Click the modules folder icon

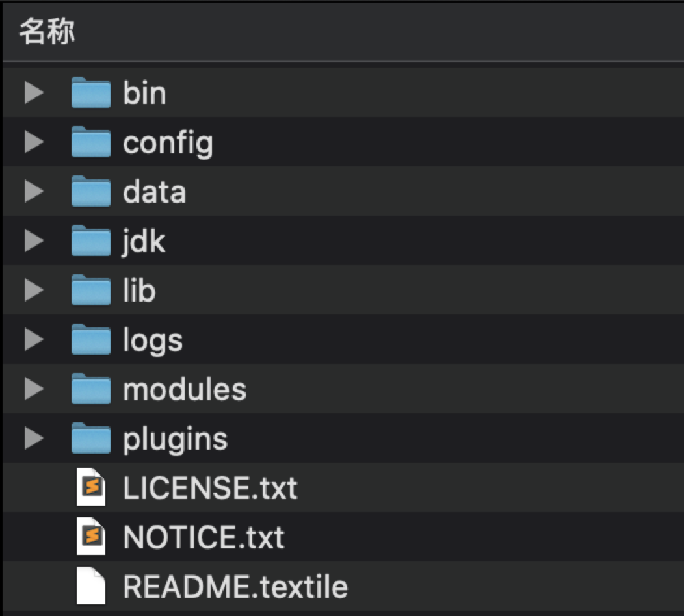click(90, 389)
